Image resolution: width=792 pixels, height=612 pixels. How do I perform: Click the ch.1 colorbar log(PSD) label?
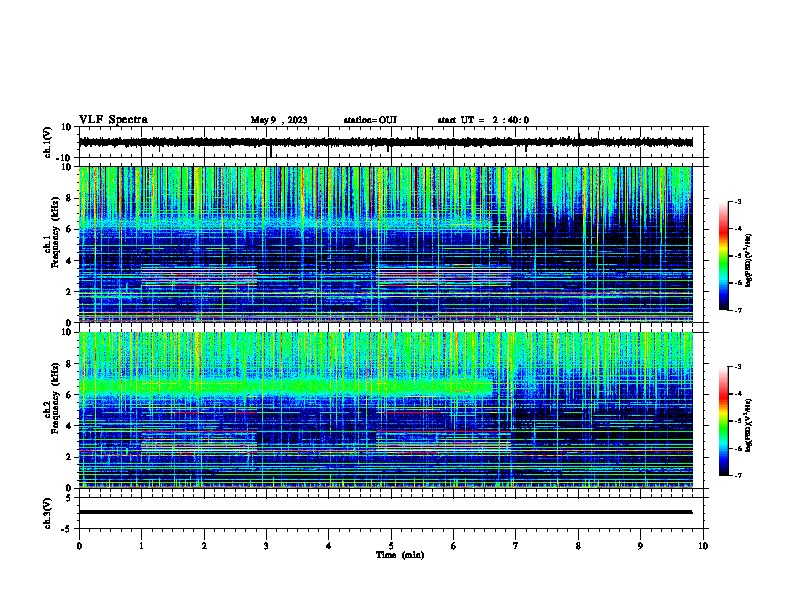pyautogui.click(x=749, y=260)
